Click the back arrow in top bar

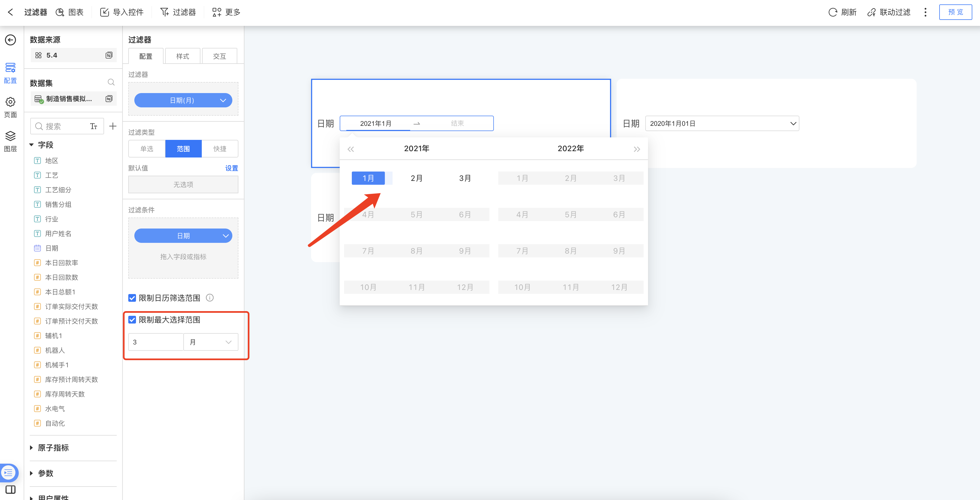pos(11,12)
